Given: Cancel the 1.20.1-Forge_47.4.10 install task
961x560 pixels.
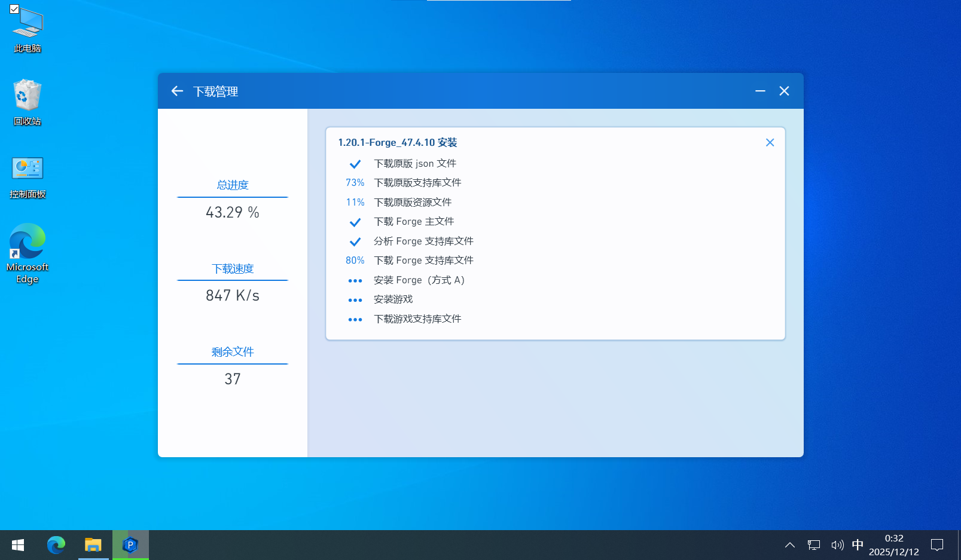Looking at the screenshot, I should [x=770, y=142].
